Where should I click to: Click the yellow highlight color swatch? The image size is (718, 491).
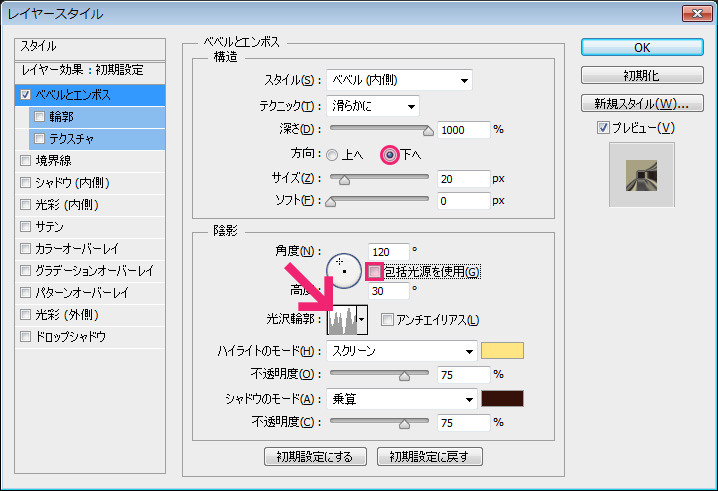503,351
